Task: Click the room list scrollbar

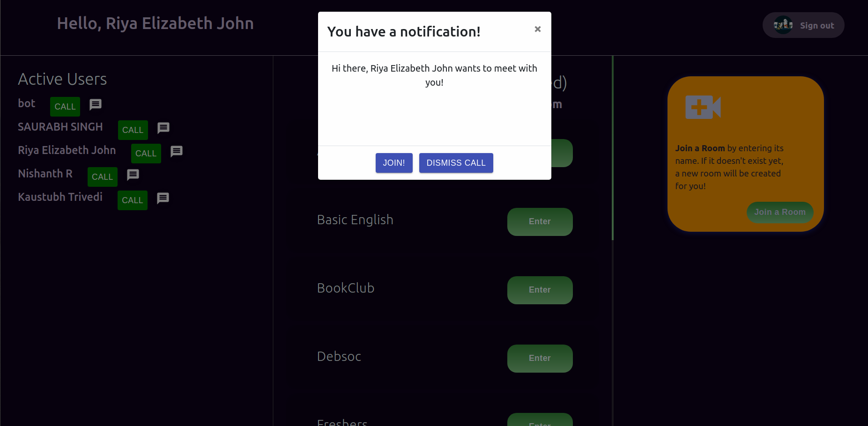Action: 613,148
